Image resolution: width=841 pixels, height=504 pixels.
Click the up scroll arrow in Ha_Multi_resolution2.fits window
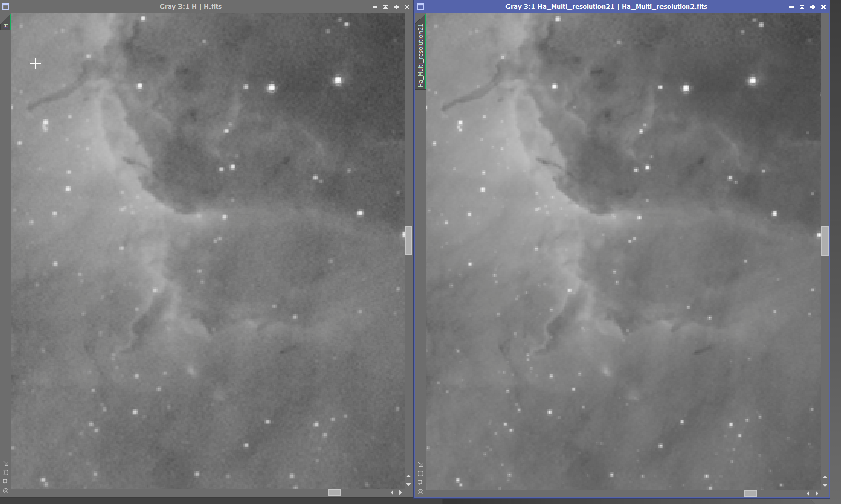[x=825, y=477]
